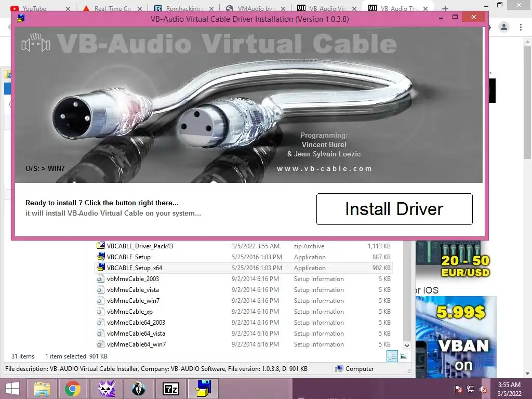Click the vbMmeCable_2003 setup file icon

coord(100,278)
